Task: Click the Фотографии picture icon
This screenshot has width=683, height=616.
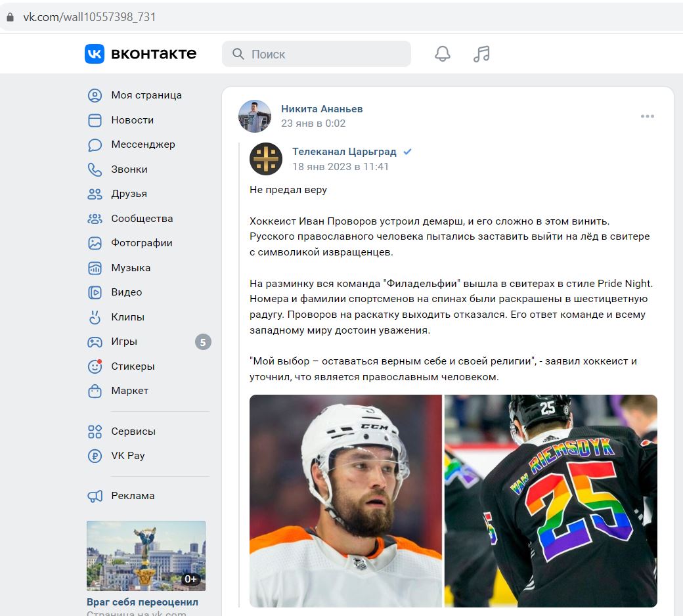Action: [95, 243]
